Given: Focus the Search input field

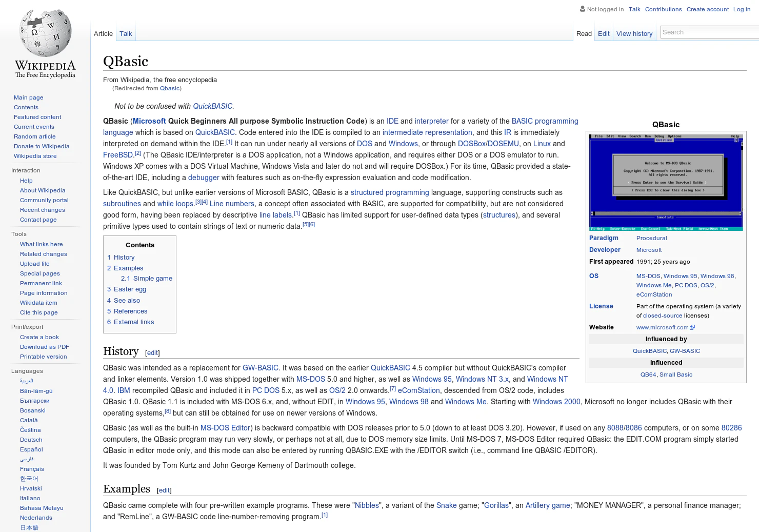Looking at the screenshot, I should pyautogui.click(x=710, y=32).
